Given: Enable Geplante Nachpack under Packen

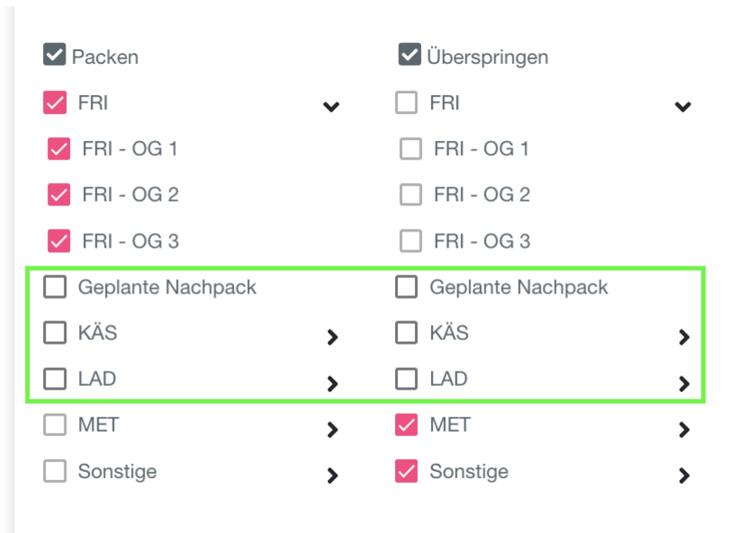Looking at the screenshot, I should (56, 287).
